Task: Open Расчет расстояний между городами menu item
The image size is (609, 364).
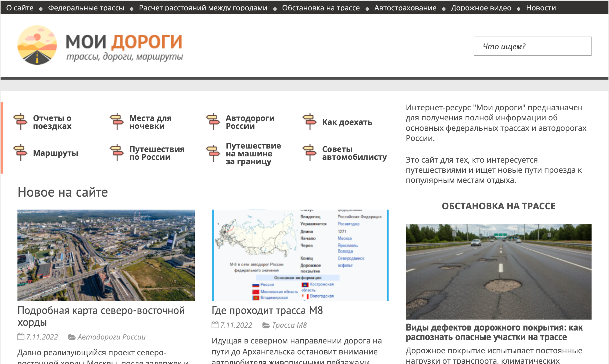Action: 203,8
